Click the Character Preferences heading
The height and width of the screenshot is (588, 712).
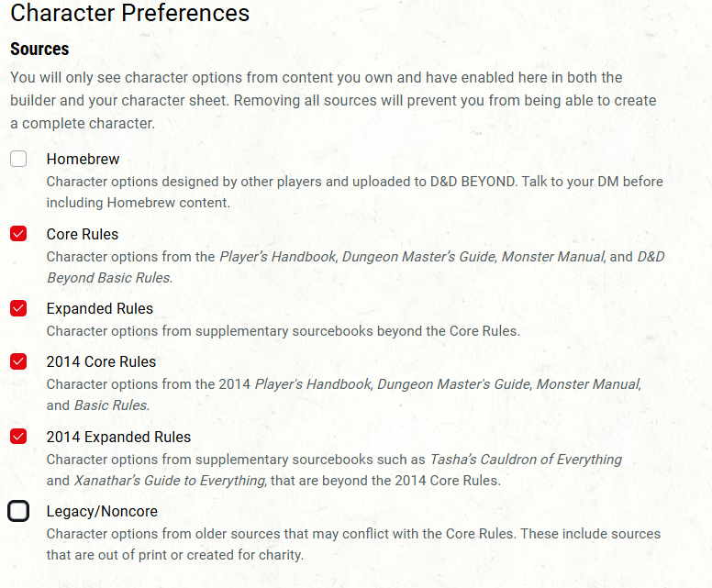click(129, 13)
